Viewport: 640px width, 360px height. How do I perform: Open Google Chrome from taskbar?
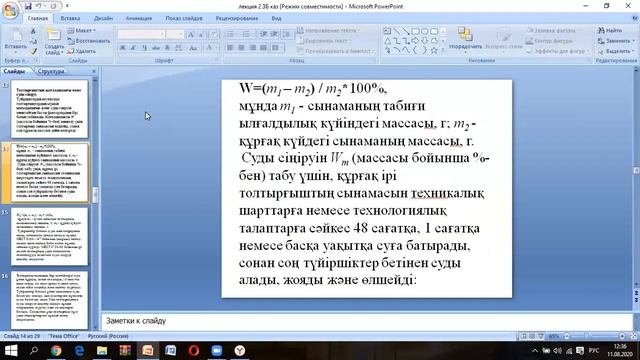(x=56, y=351)
